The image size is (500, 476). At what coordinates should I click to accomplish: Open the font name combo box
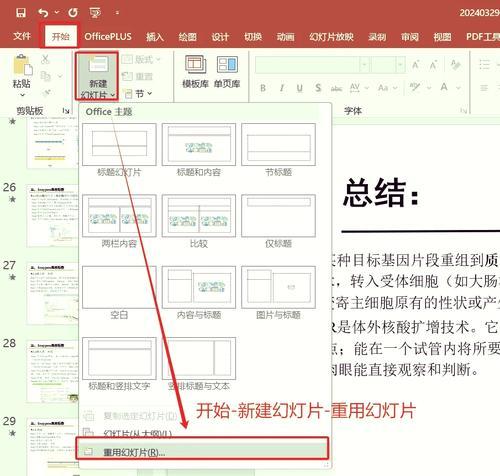313,65
